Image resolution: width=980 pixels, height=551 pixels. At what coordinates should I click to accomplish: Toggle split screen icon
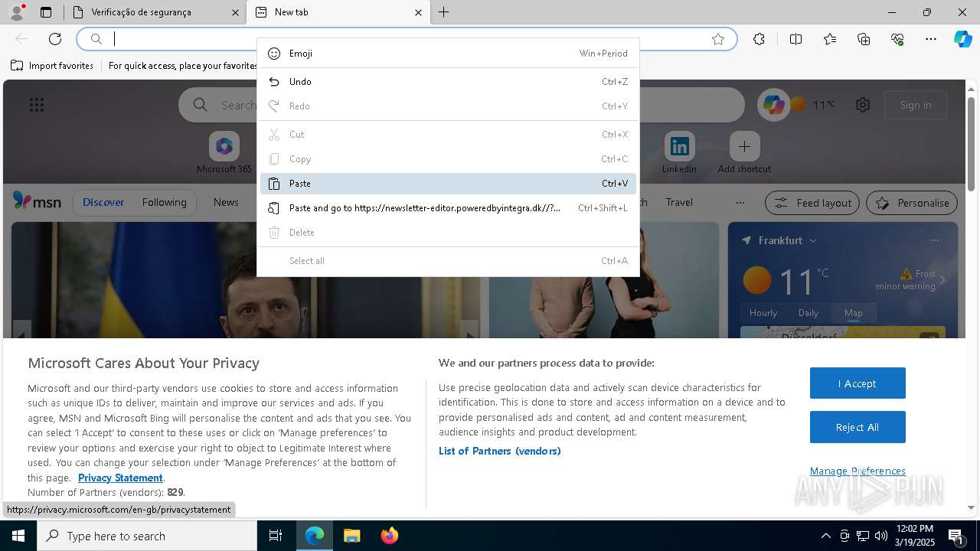point(795,39)
